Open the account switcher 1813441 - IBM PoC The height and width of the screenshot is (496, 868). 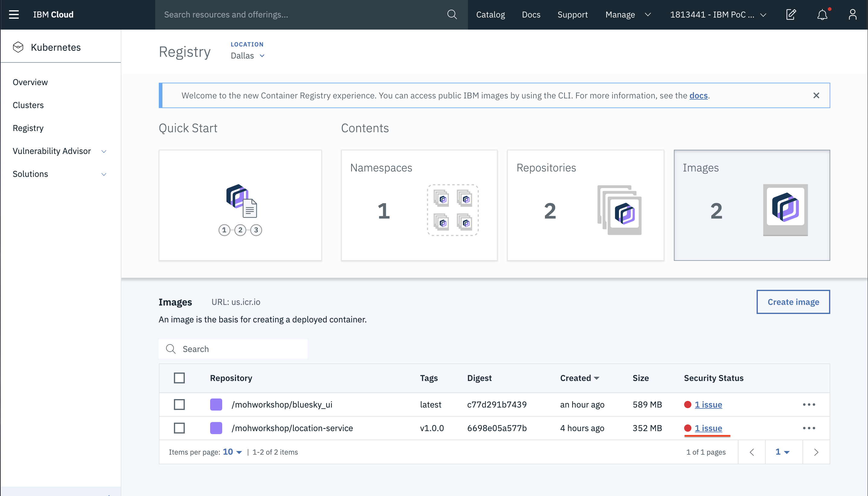point(718,14)
